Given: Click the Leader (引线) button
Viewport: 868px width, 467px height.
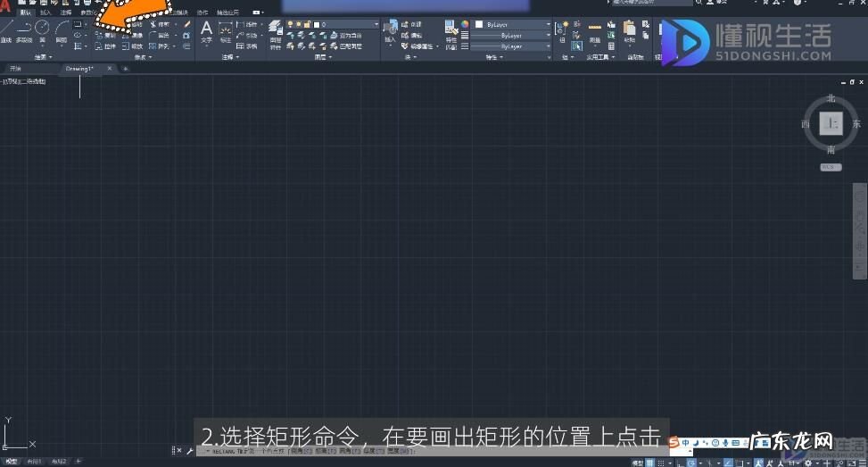Looking at the screenshot, I should click(x=246, y=35).
